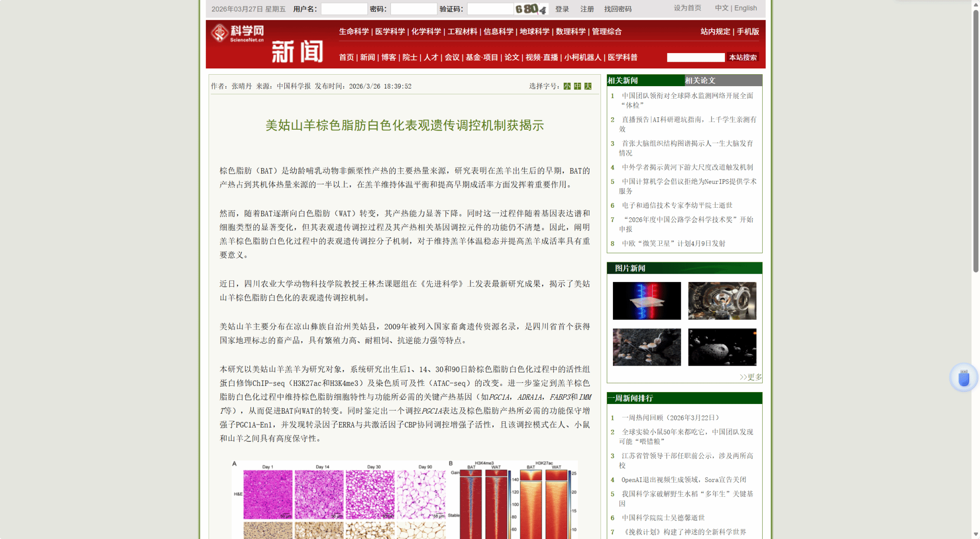Click the 登录 login button
The image size is (980, 539).
point(562,9)
